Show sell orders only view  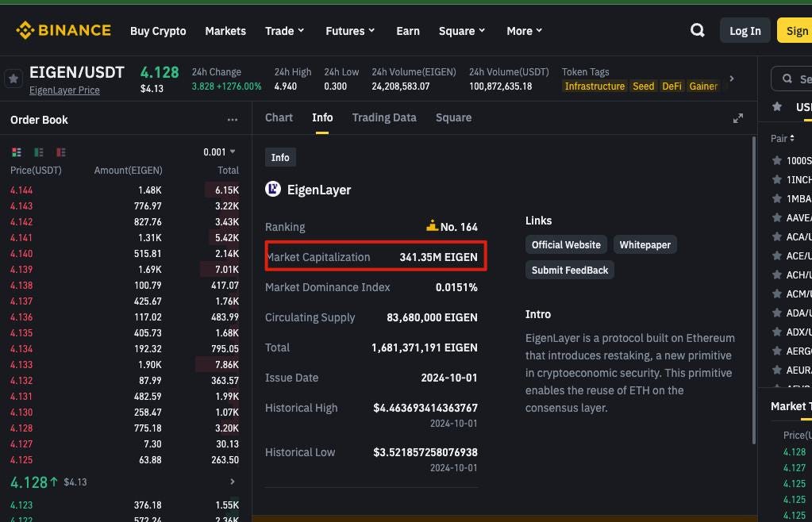tap(61, 152)
